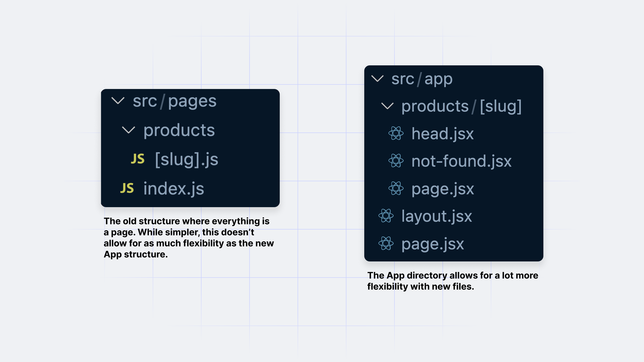
Task: Collapse the products/[slug] folder chevron
Action: 387,106
